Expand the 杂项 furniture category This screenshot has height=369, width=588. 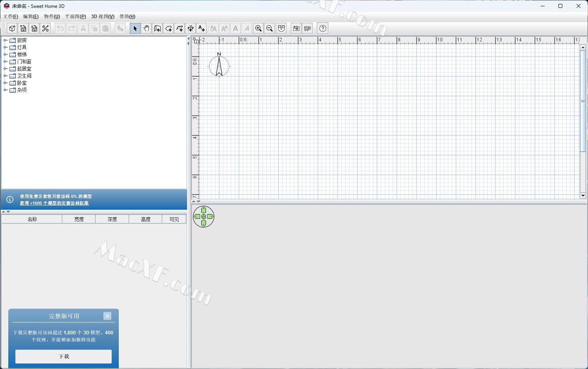pos(6,90)
